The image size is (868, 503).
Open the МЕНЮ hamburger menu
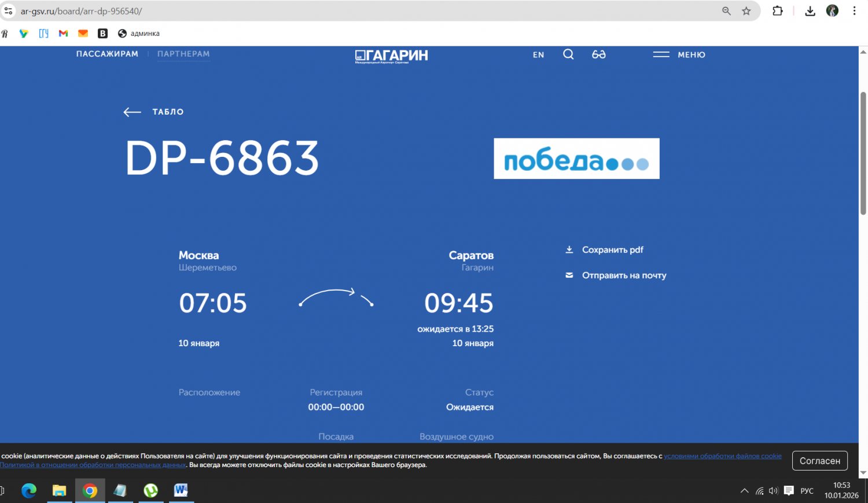(x=679, y=54)
